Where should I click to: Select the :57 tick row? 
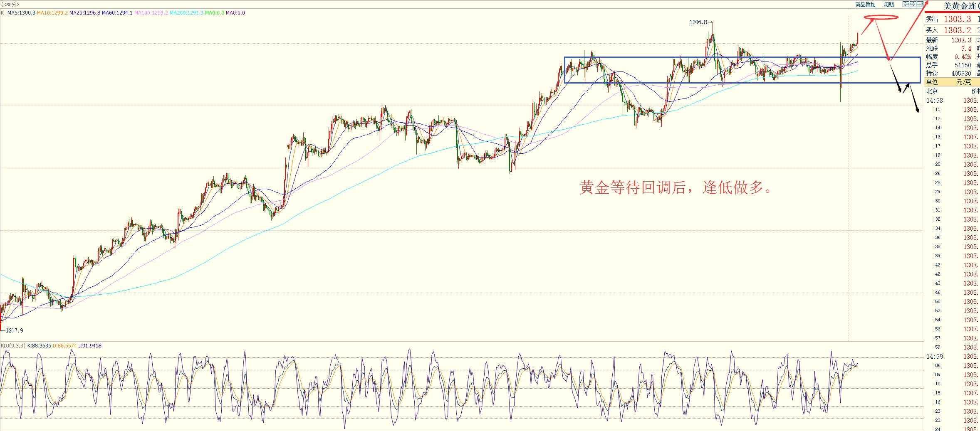952,338
